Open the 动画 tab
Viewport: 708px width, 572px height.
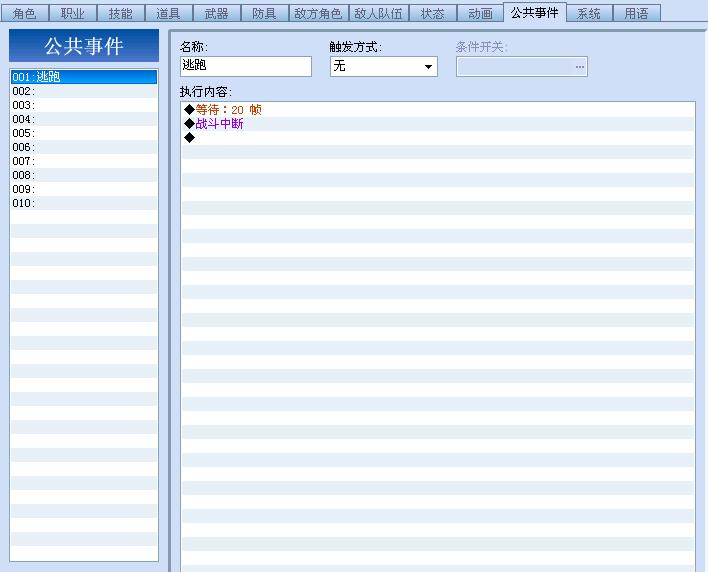(x=480, y=14)
